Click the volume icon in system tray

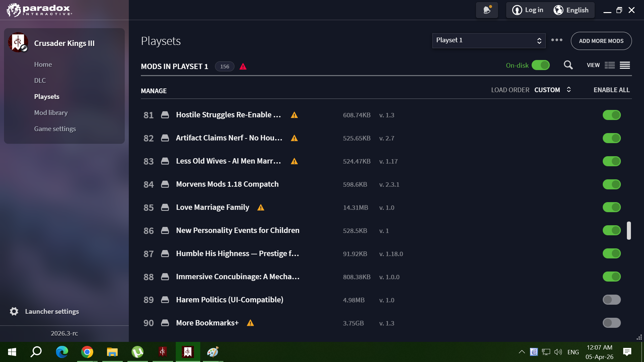coord(558,352)
